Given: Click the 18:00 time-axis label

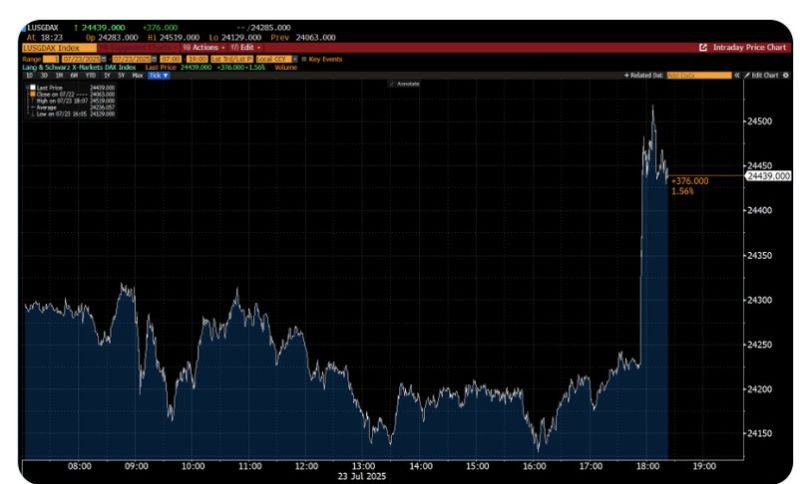Looking at the screenshot, I should (647, 466).
